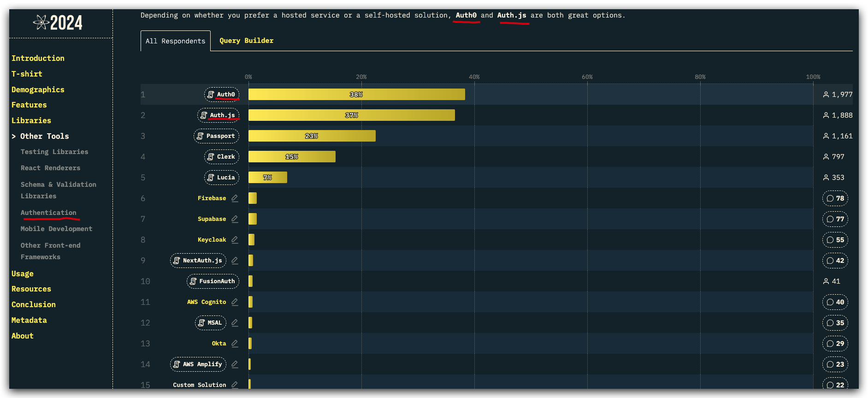
Task: Click the user icon beside 797 respondents
Action: [826, 157]
